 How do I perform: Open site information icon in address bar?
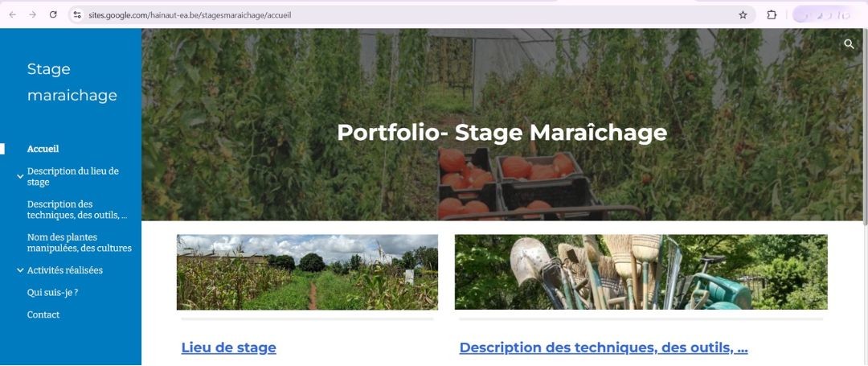(77, 15)
